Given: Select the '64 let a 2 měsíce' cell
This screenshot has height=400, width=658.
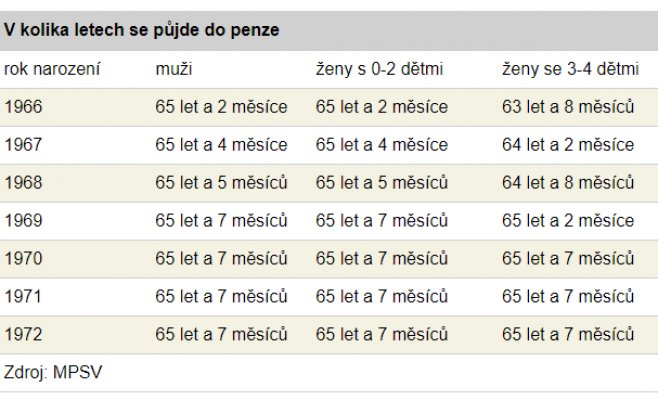Looking at the screenshot, I should 568,145.
